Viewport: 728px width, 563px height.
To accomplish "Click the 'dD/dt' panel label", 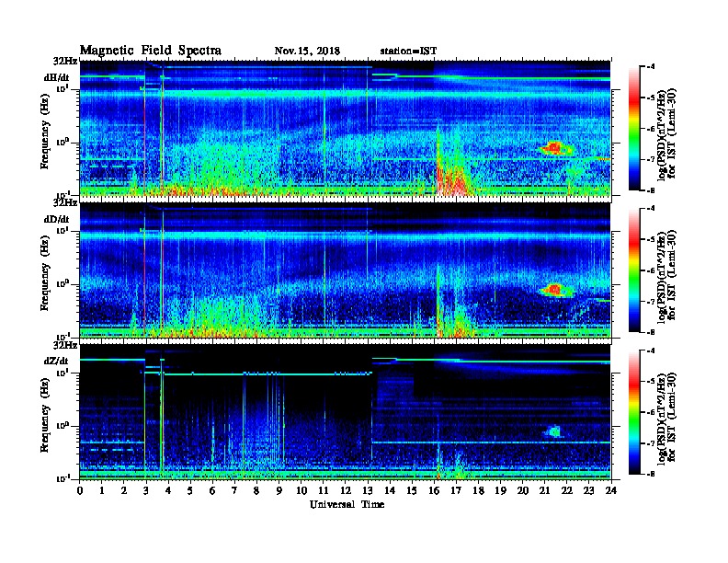I will (56, 219).
